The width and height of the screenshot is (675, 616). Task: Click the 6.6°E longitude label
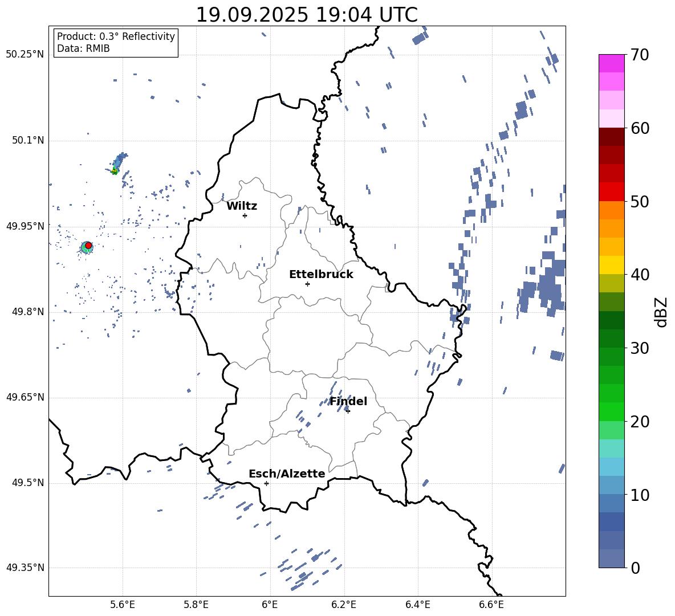[491, 605]
